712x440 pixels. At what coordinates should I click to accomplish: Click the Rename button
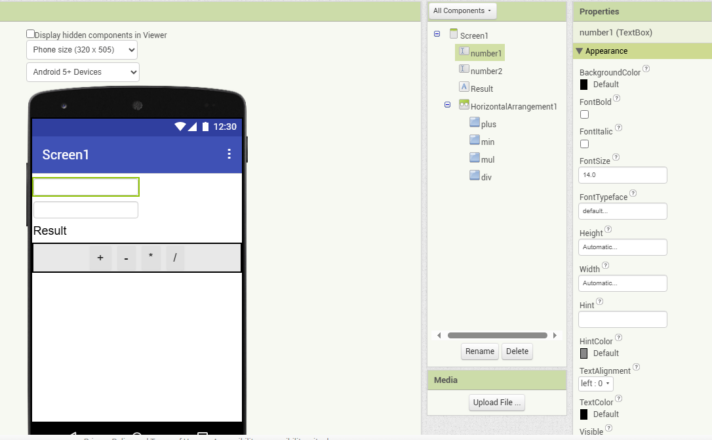pyautogui.click(x=480, y=351)
